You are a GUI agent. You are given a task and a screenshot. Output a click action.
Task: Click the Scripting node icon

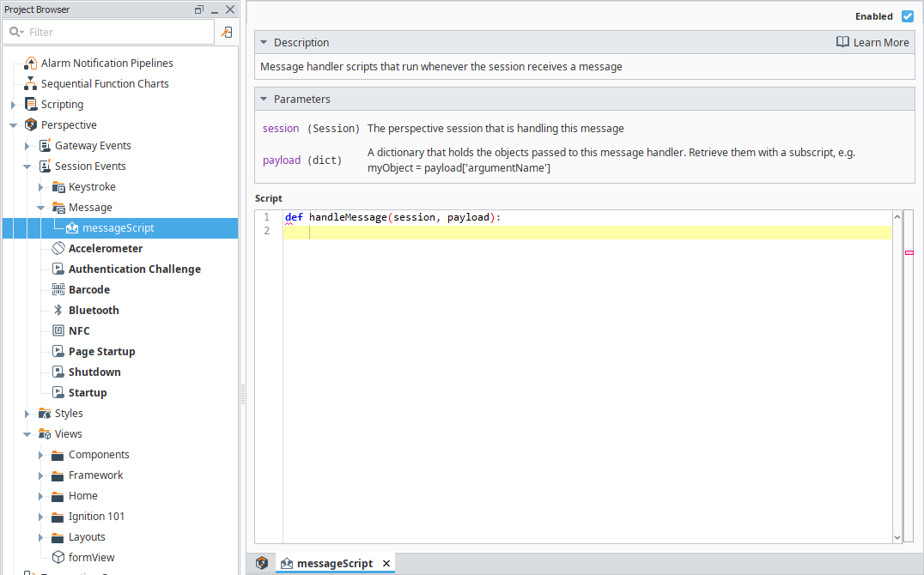(31, 105)
